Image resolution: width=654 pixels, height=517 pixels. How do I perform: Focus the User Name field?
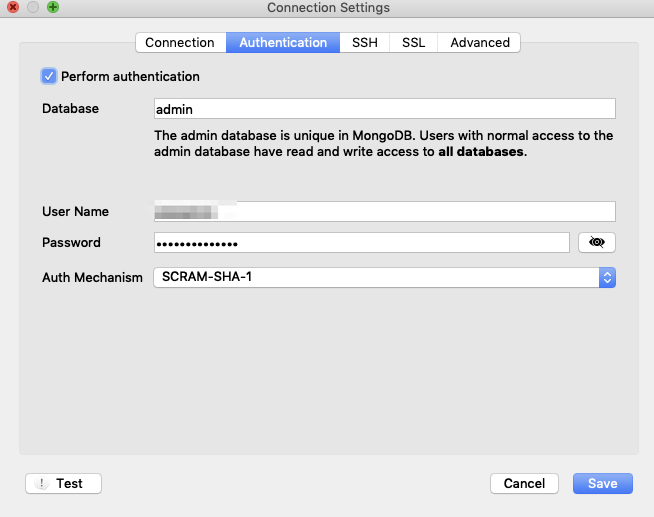click(385, 211)
